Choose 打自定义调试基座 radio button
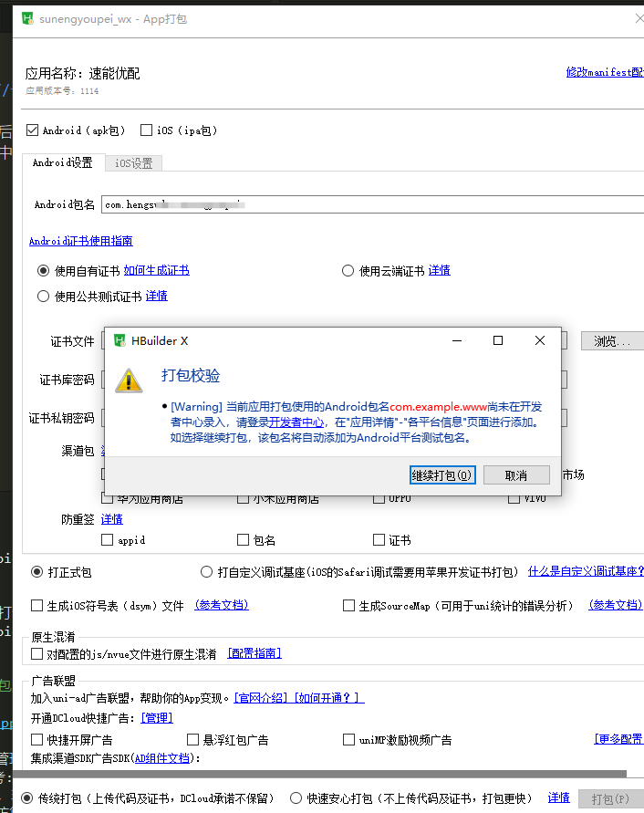This screenshot has width=644, height=813. 206,572
